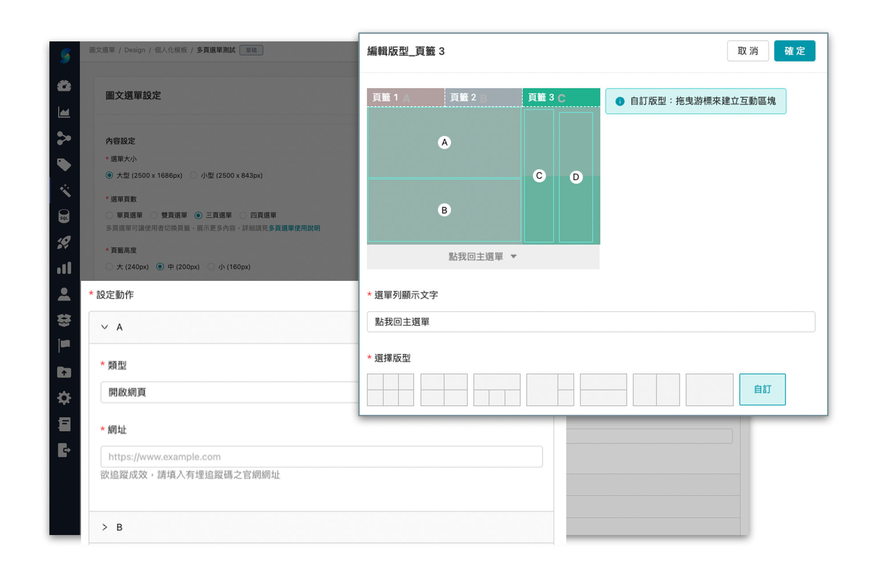Select the 自訂 custom layout option

coord(762,389)
